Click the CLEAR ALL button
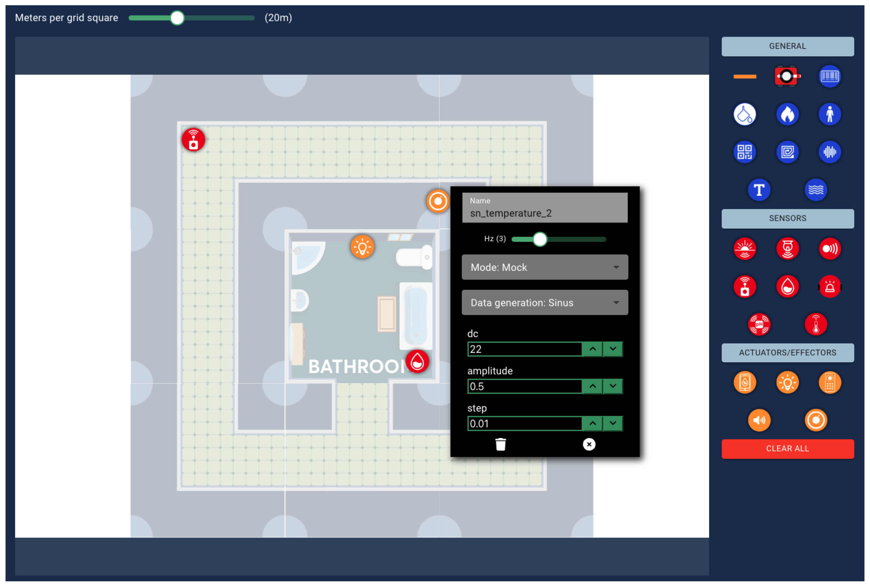870x588 pixels. coord(787,448)
